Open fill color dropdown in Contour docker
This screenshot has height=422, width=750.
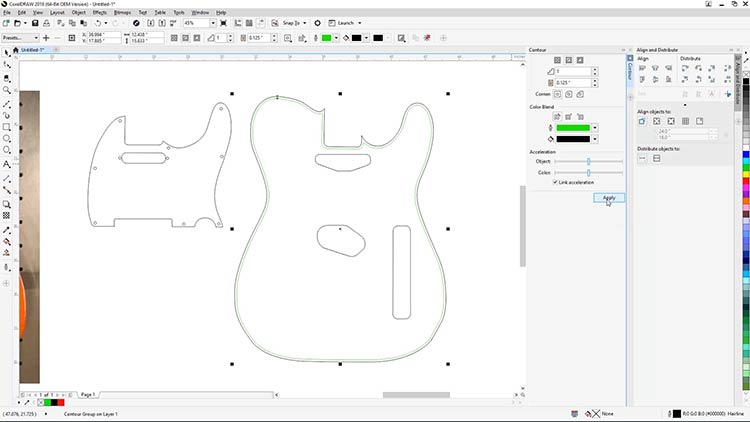click(595, 139)
